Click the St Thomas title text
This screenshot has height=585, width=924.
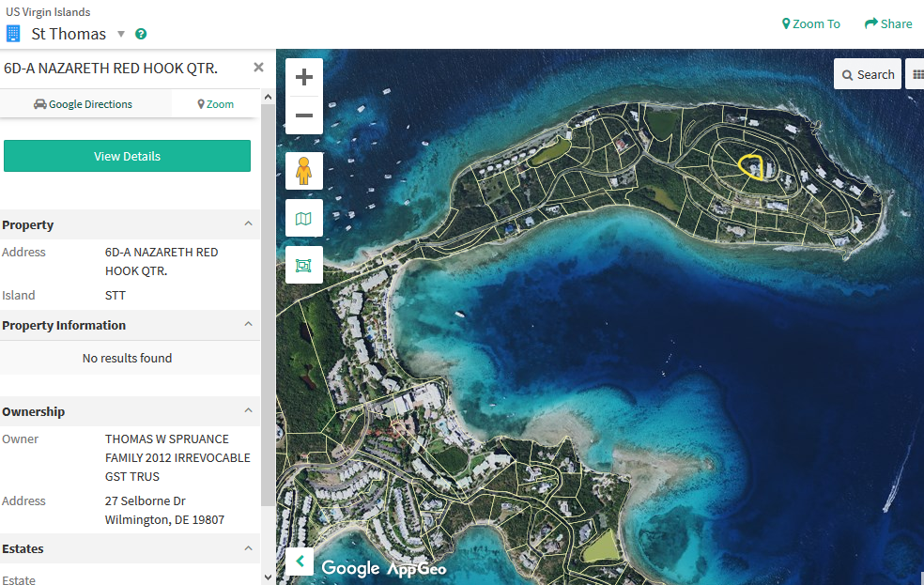(x=69, y=34)
